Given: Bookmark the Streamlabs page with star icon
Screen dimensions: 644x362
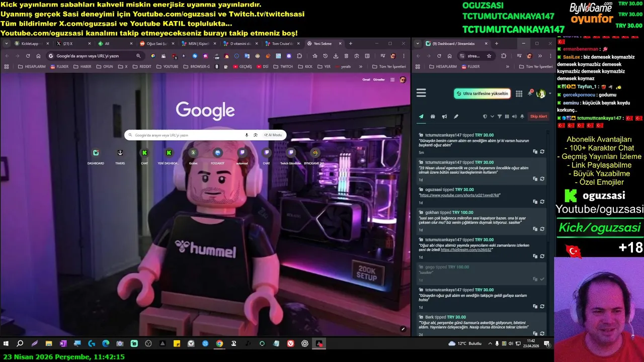Looking at the screenshot, I should [x=489, y=56].
